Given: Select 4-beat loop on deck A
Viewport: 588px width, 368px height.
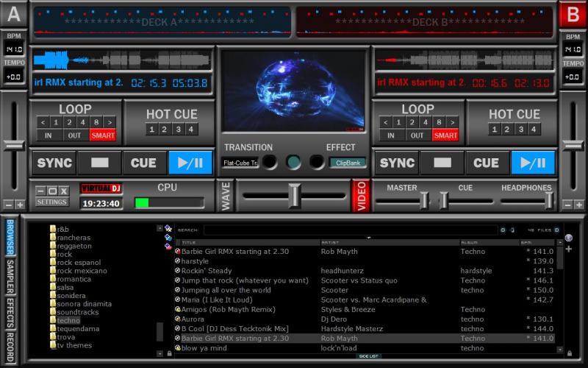Looking at the screenshot, I should pos(83,122).
